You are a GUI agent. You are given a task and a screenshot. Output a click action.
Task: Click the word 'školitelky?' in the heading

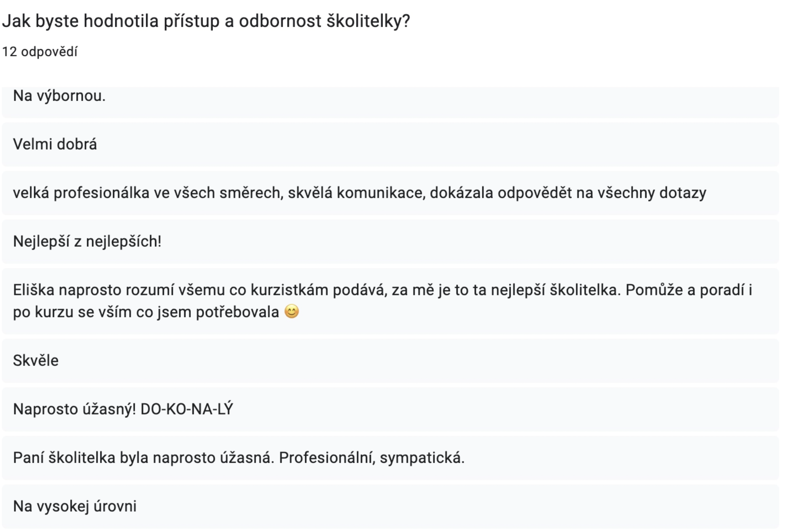[x=368, y=21]
